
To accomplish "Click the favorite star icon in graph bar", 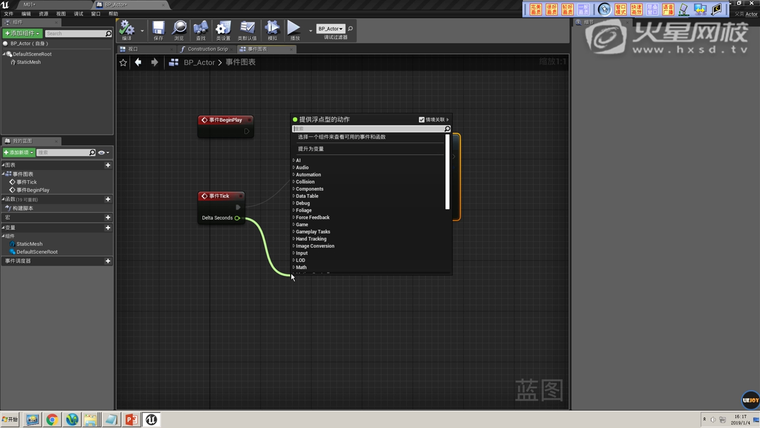I will pyautogui.click(x=124, y=62).
